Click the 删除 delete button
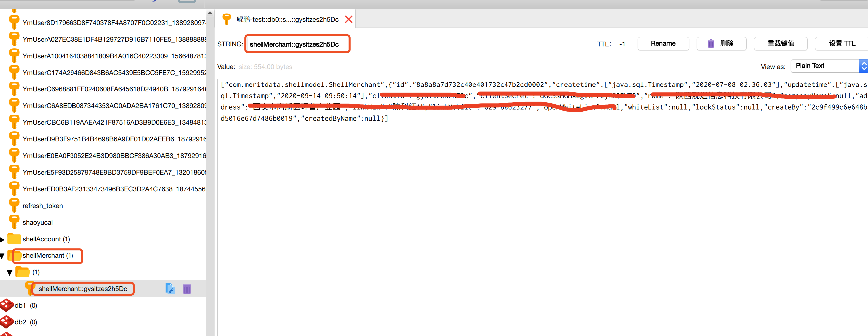Viewport: 868px width, 336px height. click(x=721, y=44)
